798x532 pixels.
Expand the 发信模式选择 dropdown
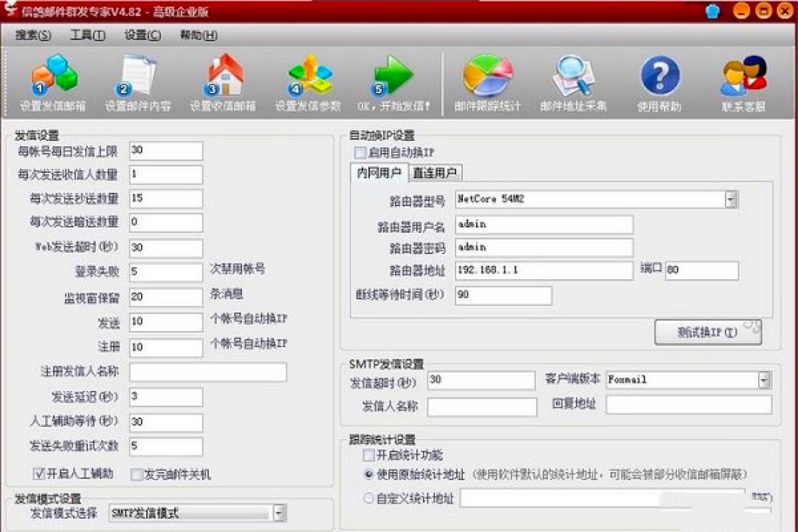[279, 513]
